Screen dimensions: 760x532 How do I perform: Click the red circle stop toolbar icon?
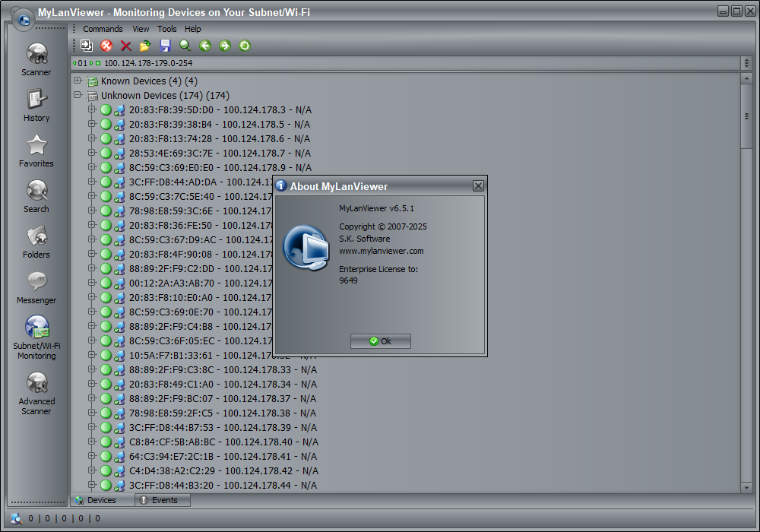[106, 46]
